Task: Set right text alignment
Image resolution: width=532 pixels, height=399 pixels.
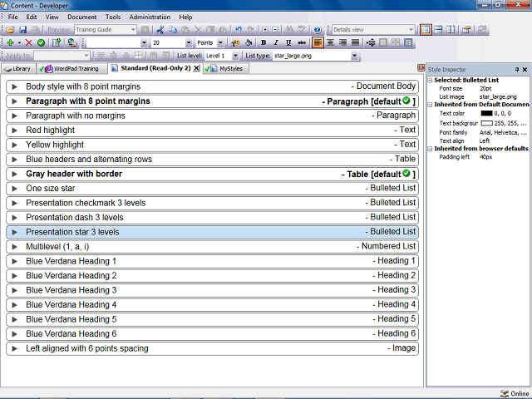Action: (342, 42)
